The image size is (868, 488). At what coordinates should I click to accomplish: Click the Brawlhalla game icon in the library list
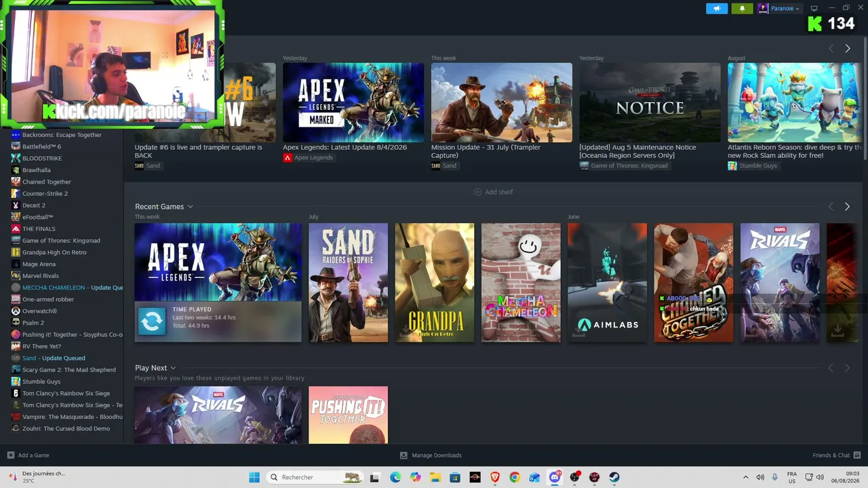(16, 170)
